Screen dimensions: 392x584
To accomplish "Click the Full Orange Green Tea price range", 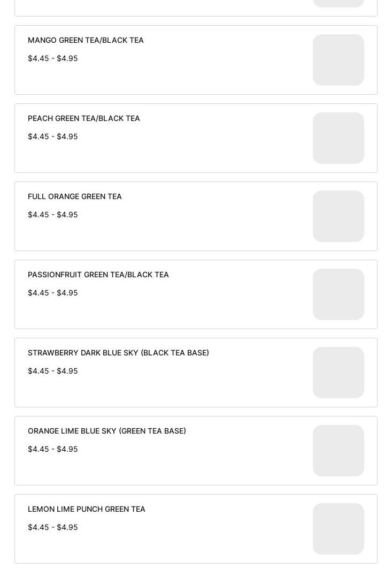I will point(52,215).
